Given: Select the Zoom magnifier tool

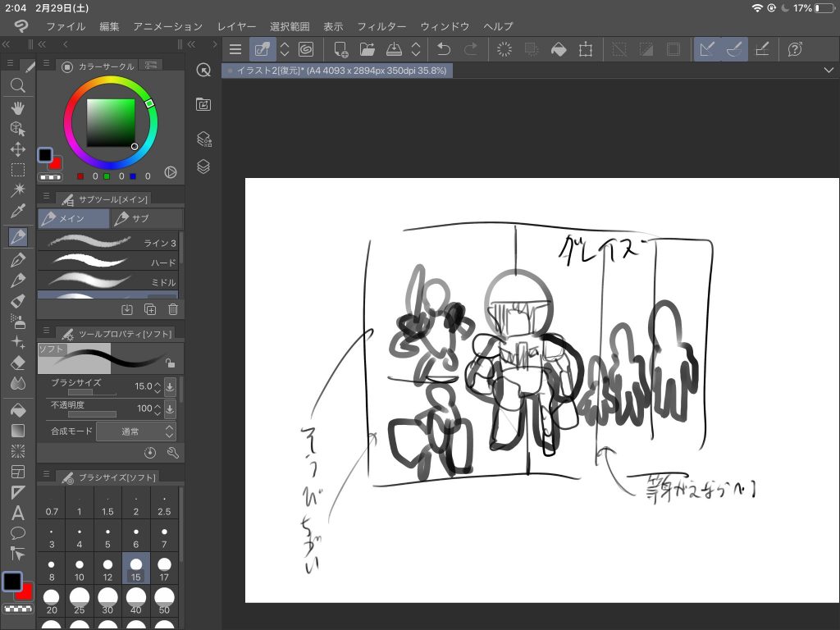Looking at the screenshot, I should (18, 85).
